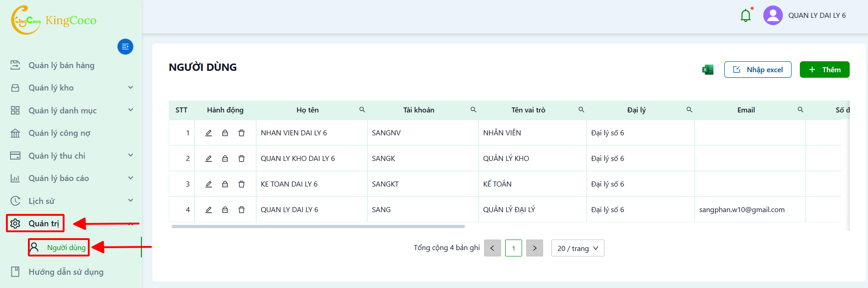The image size is (868, 288).
Task: Expand Quản lý thu chi chevron
Action: point(131,155)
